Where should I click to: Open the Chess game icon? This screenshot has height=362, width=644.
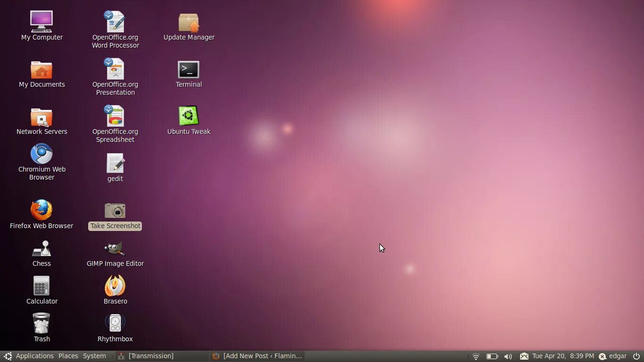coord(41,249)
